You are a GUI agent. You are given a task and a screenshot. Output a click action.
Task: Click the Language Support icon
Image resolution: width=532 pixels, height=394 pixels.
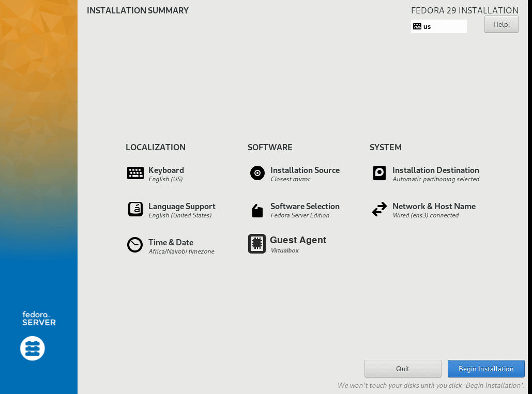[x=135, y=209]
